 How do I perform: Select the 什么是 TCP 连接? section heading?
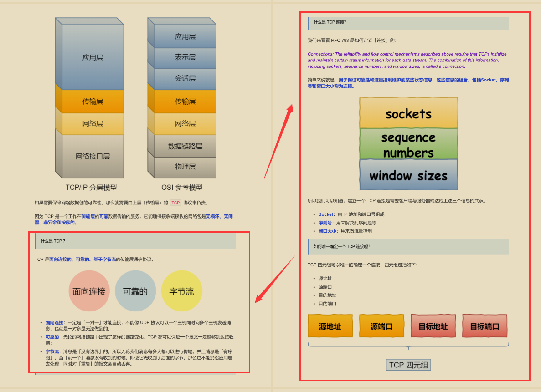pos(330,22)
